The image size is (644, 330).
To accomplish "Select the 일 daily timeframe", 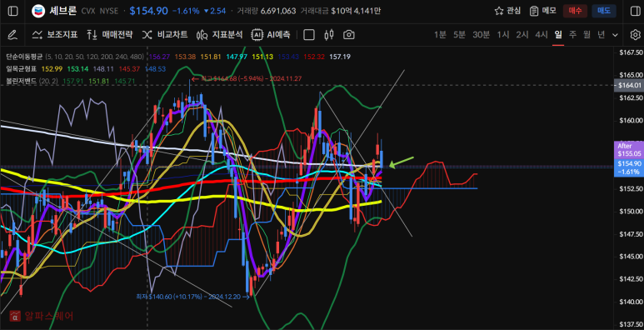I will tap(558, 35).
